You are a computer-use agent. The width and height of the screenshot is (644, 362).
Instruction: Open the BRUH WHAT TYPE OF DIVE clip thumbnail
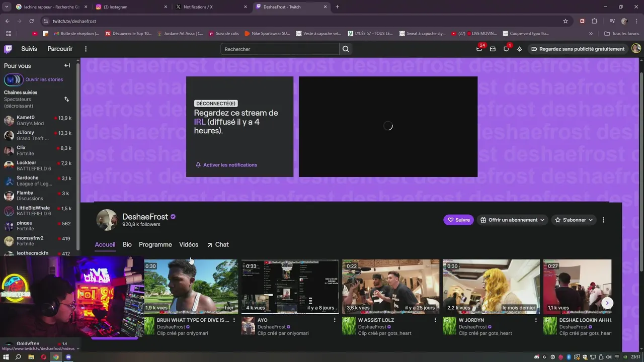coord(191,287)
